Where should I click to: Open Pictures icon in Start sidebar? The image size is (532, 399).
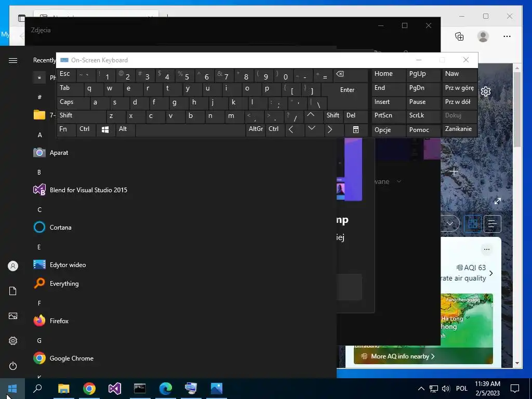point(13,316)
